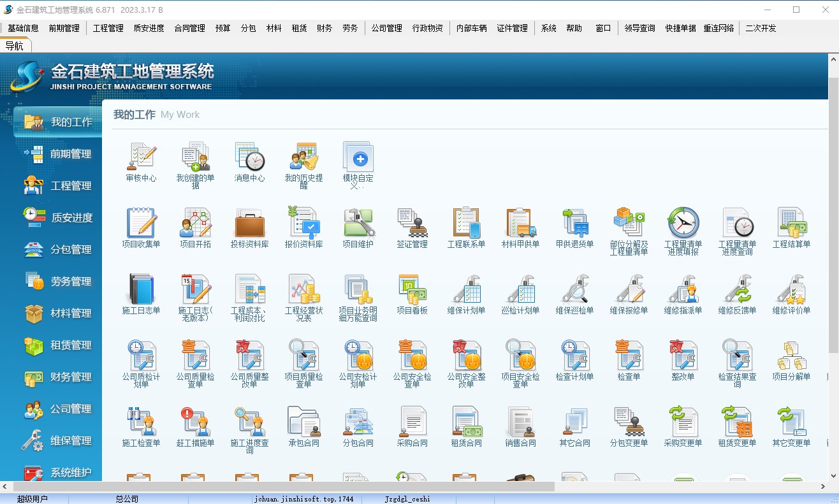Open the 二次开发 menu
Screen dimensions: 839x504
[x=761, y=28]
